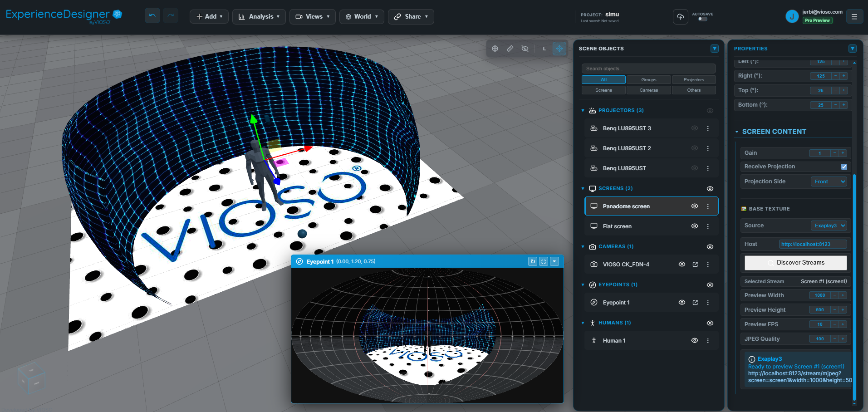This screenshot has width=868, height=412.
Task: Show the Benq LU895UST 3 projector
Action: (695, 128)
